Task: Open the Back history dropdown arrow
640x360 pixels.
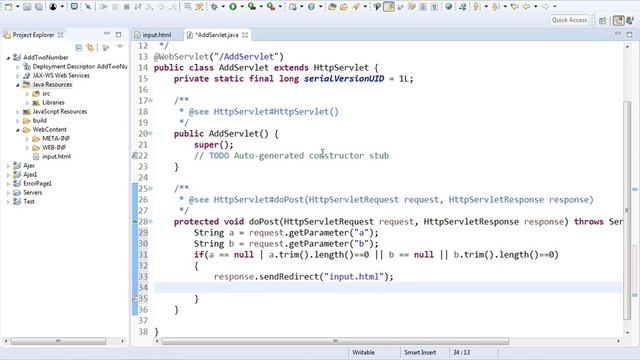Action: tap(536, 7)
